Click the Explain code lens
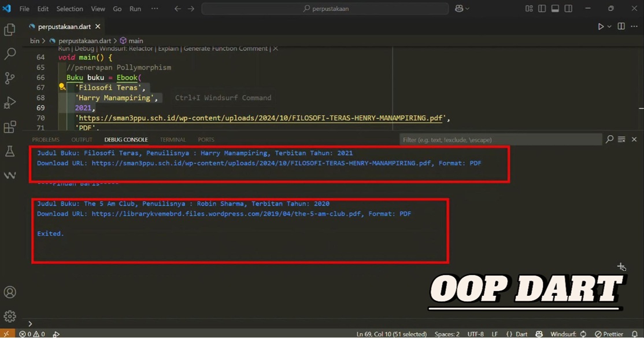The image size is (644, 338). (168, 49)
